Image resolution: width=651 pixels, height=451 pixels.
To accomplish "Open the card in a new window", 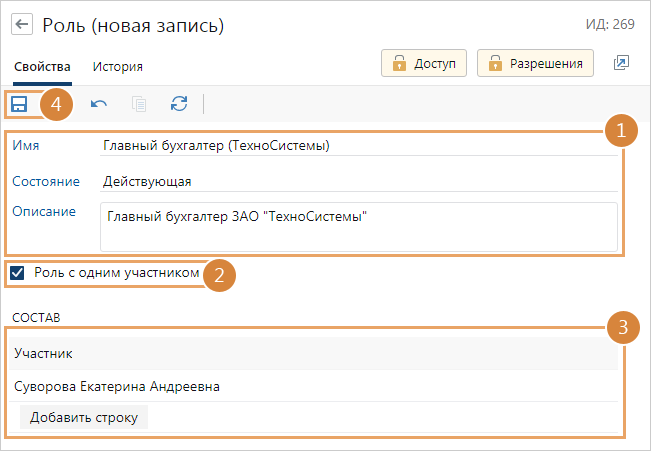I will click(621, 63).
